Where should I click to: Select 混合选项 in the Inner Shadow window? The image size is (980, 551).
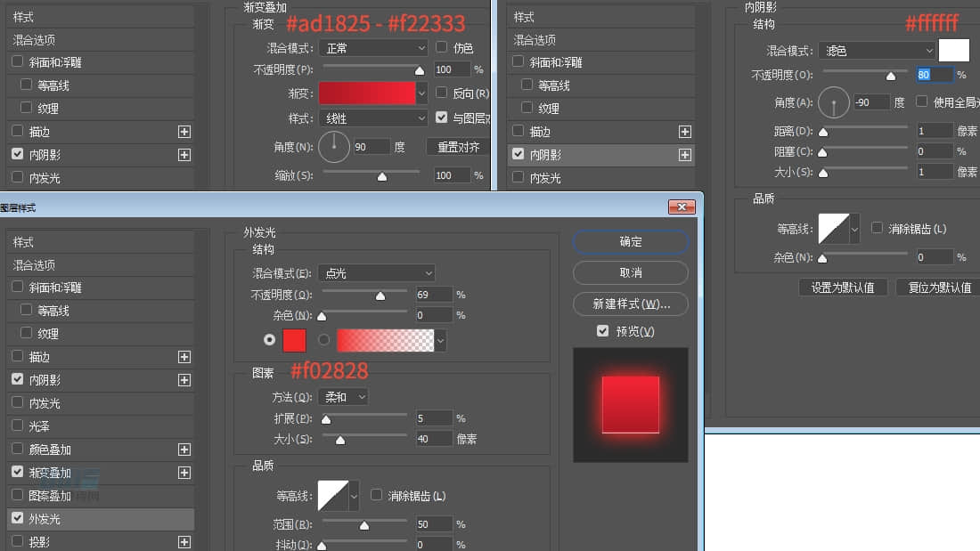[x=600, y=40]
